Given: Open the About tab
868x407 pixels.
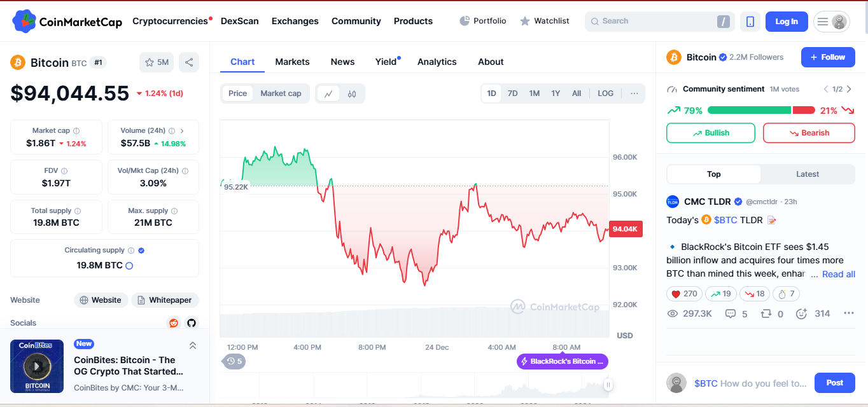Looking at the screenshot, I should 491,62.
